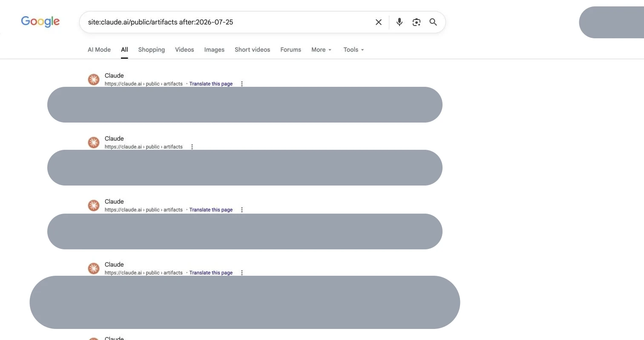
Task: Click the Claude site name of first result
Action: click(114, 76)
